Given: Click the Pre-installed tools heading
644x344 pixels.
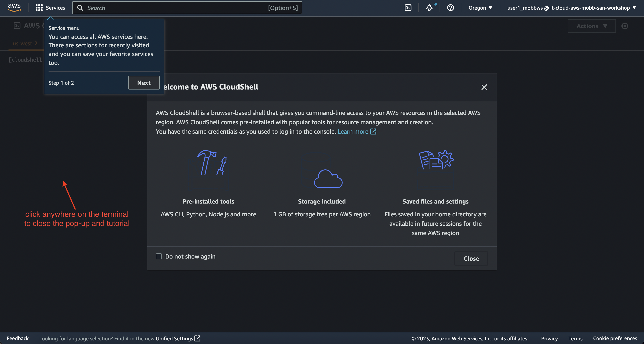Looking at the screenshot, I should tap(208, 201).
